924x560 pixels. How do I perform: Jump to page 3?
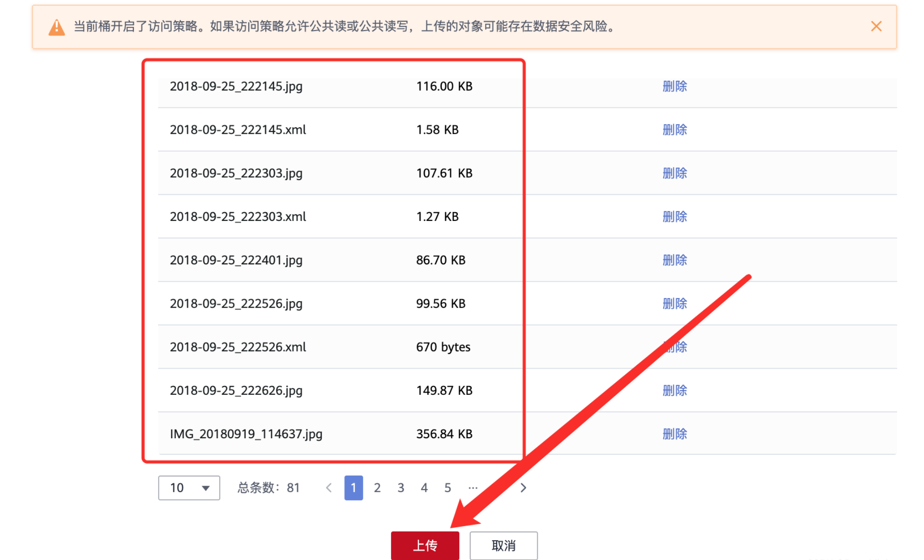click(x=401, y=488)
